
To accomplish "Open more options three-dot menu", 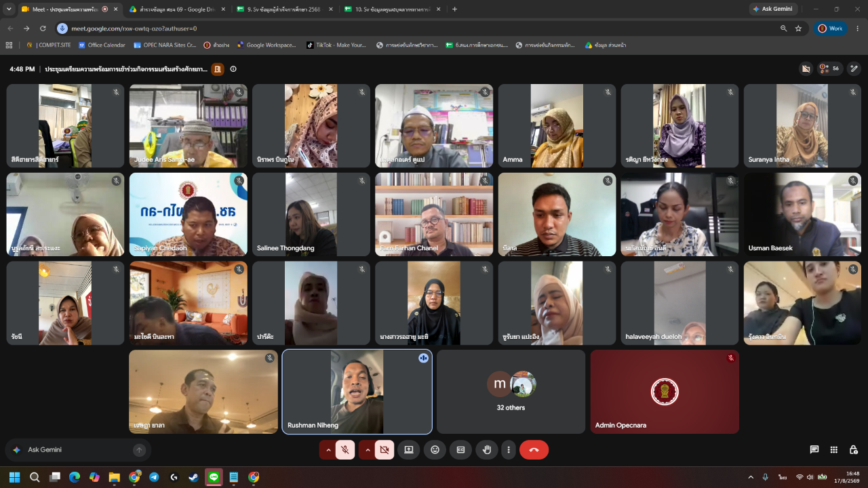I will [x=509, y=449].
